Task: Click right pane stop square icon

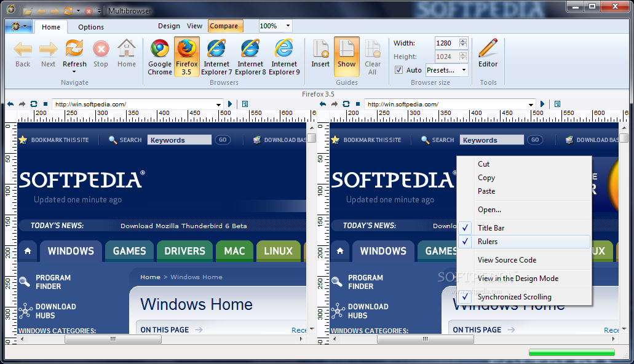Action: point(358,104)
